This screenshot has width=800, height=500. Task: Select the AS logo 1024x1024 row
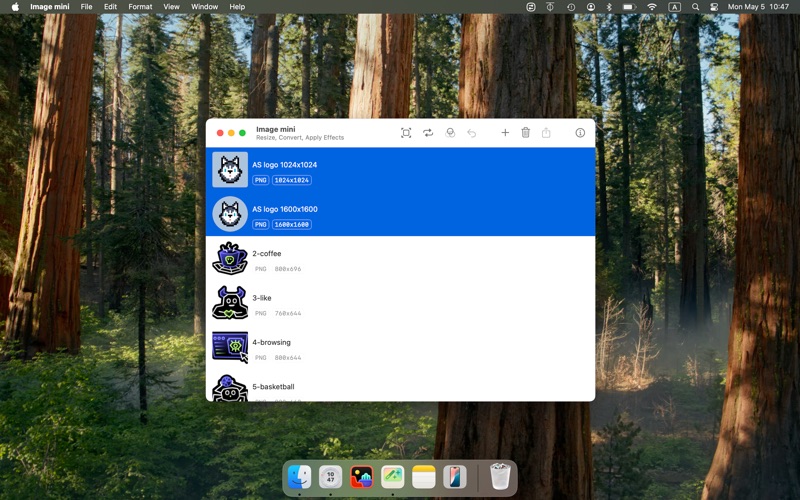pos(401,170)
